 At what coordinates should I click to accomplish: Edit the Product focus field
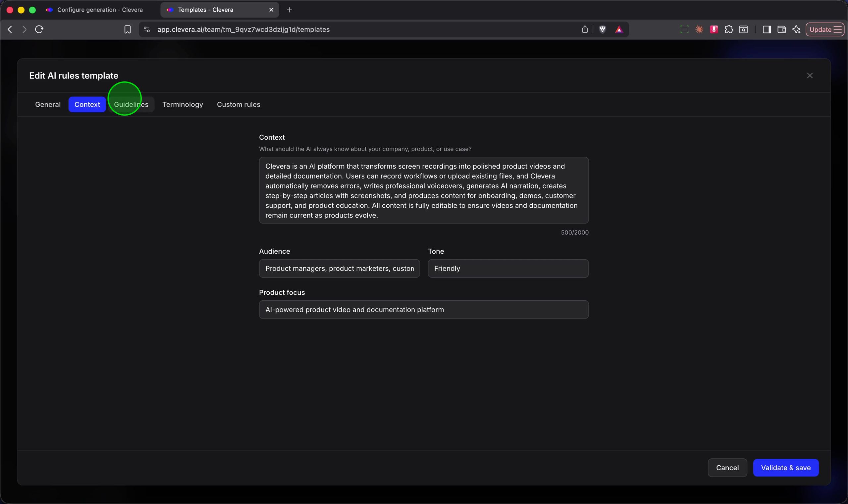click(x=424, y=309)
